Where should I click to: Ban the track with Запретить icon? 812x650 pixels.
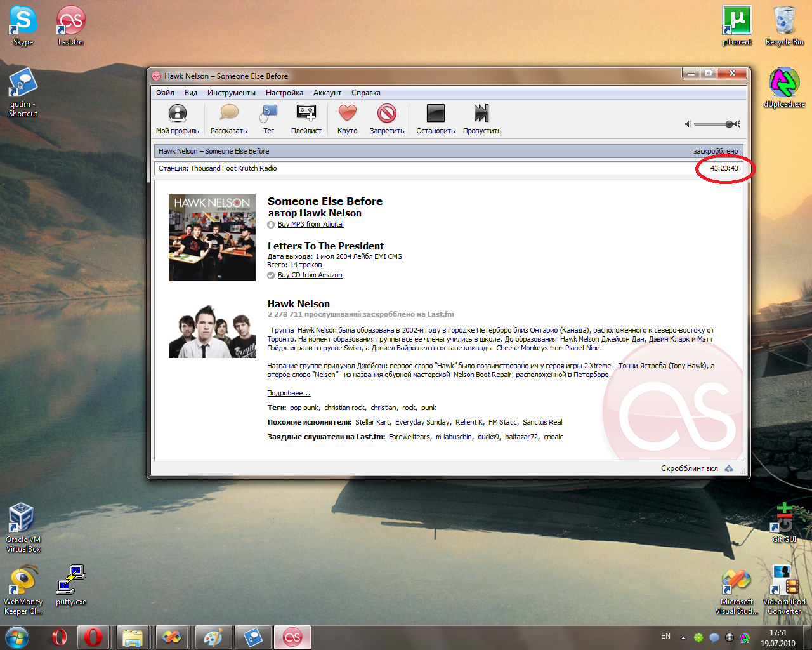(x=387, y=119)
